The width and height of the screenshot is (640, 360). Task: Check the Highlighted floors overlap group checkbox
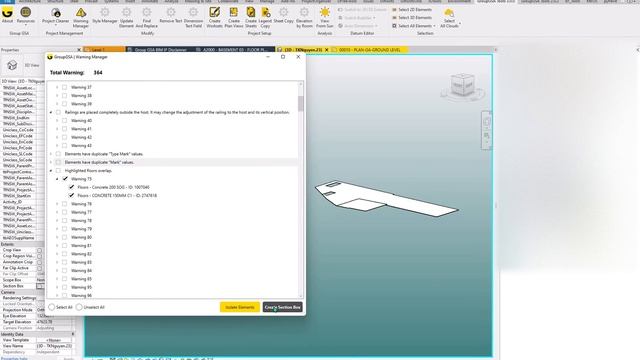[58, 170]
